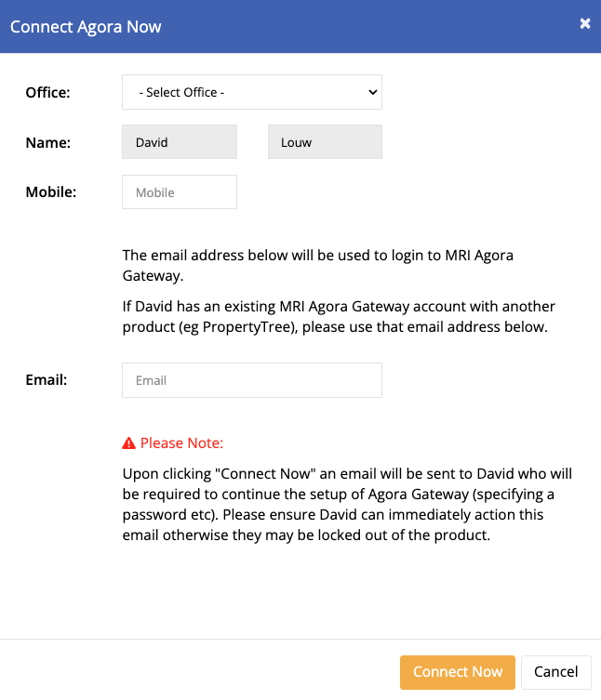Image resolution: width=601 pixels, height=700 pixels.
Task: Click the Please Note heading text
Action: pyautogui.click(x=181, y=442)
